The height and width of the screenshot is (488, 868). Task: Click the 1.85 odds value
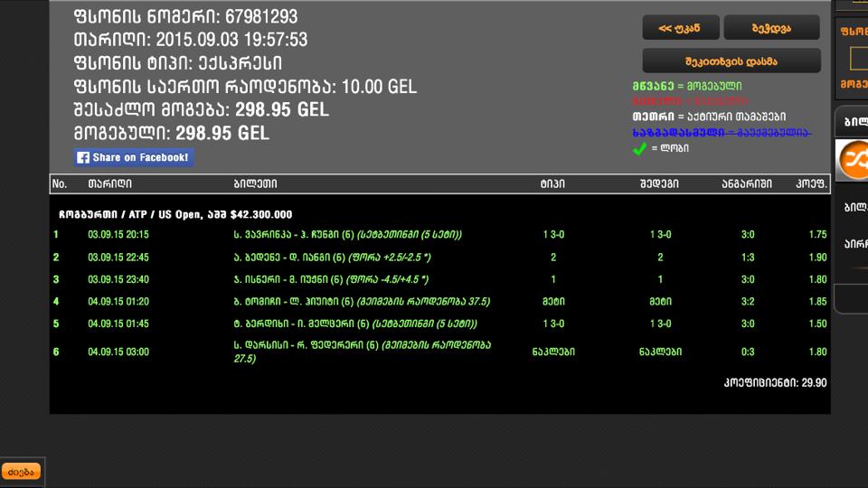click(x=817, y=302)
